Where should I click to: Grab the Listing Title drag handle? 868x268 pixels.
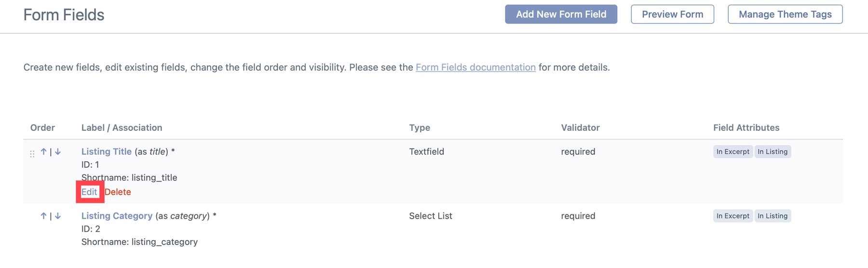[x=32, y=154]
